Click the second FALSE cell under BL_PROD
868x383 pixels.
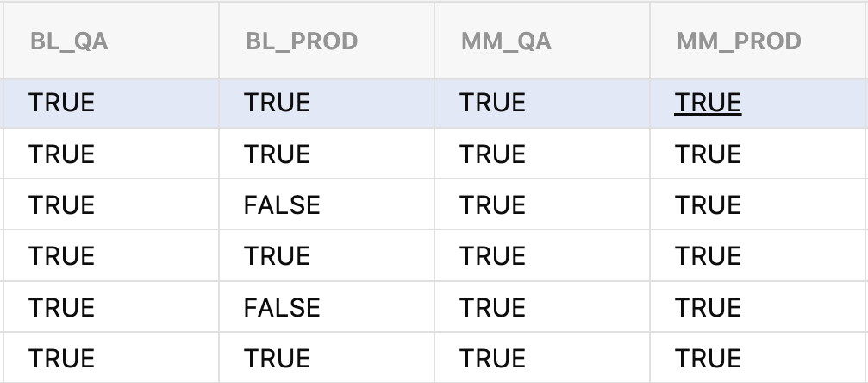tap(282, 307)
